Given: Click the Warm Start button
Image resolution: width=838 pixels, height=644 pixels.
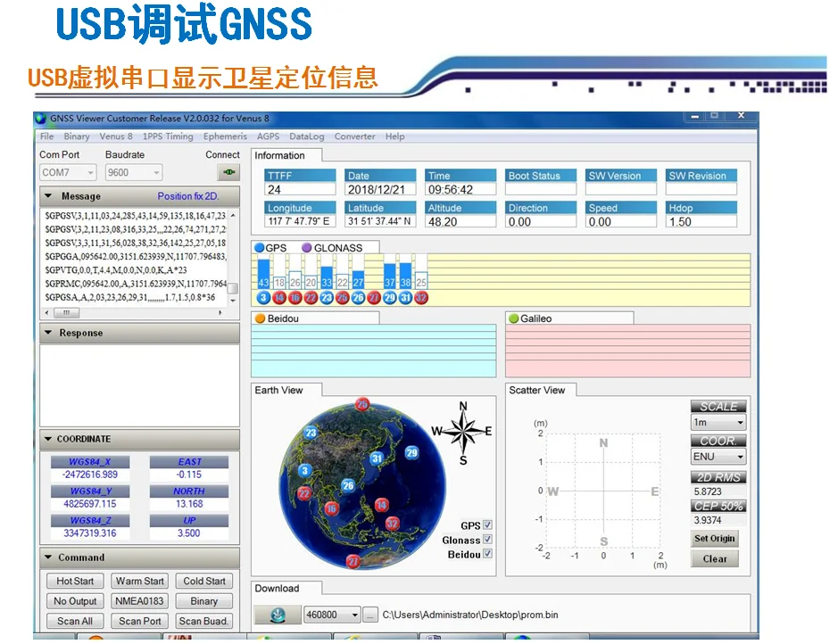Looking at the screenshot, I should pos(139,581).
